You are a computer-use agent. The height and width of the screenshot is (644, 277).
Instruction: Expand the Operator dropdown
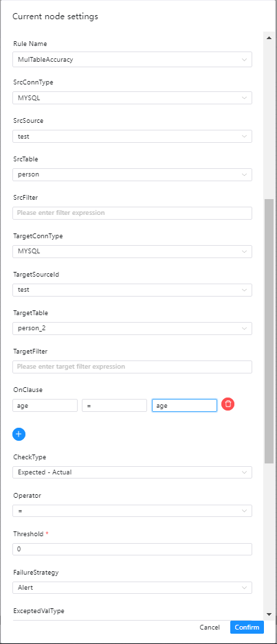(x=132, y=511)
